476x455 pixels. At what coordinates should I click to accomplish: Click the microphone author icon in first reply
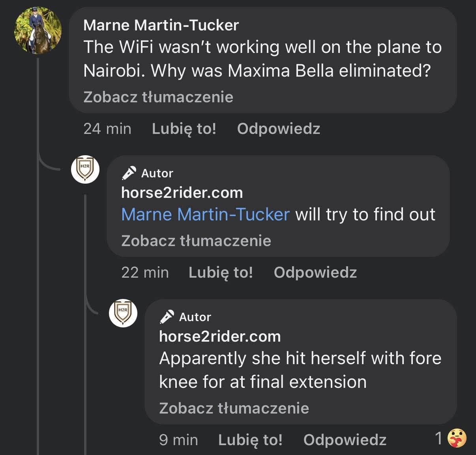pyautogui.click(x=129, y=173)
